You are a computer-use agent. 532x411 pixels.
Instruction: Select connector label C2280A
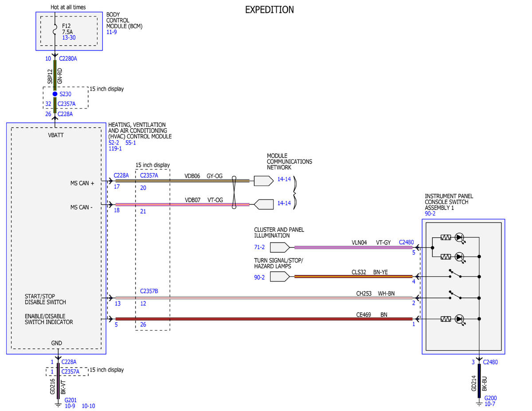68,59
